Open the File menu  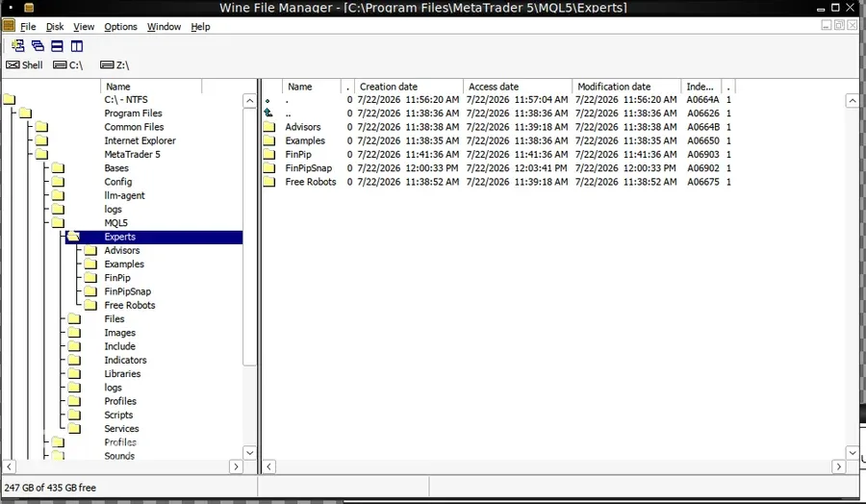tap(28, 27)
